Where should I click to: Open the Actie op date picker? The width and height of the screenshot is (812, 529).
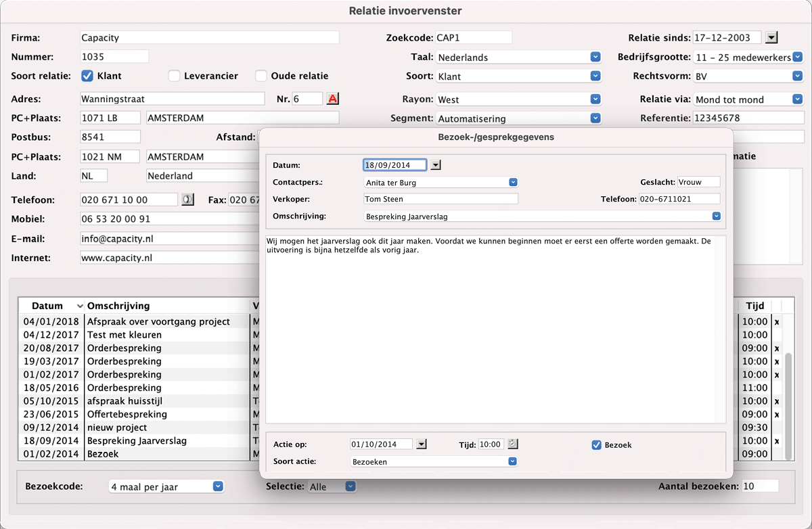click(422, 444)
